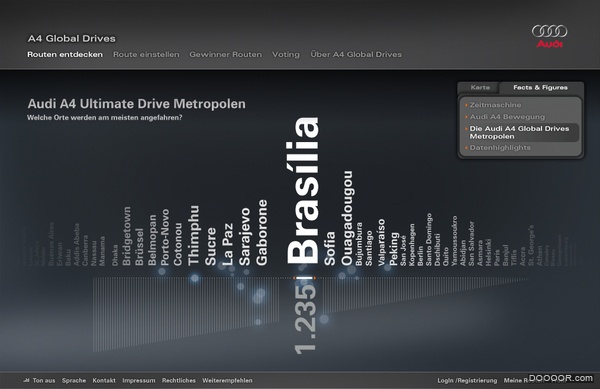Pick Thimphu in the metropolis chart
Viewport: 600px width, 389px height.
tap(194, 236)
